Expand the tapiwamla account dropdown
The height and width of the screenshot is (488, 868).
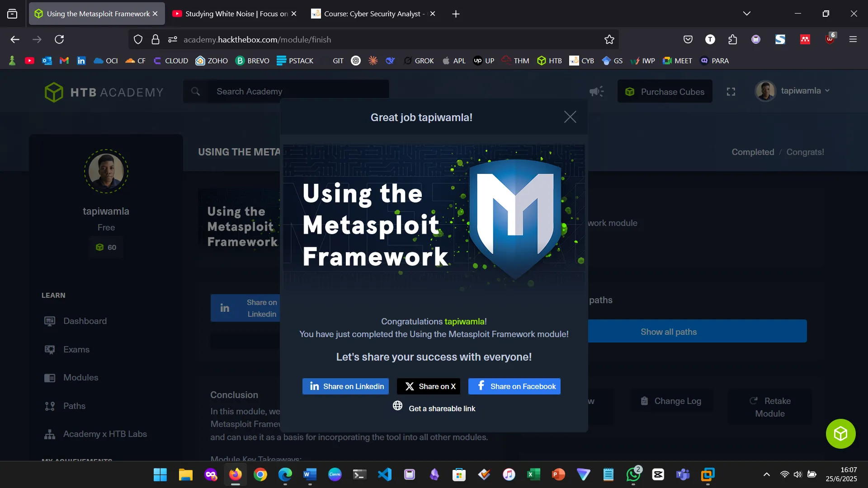(x=827, y=90)
